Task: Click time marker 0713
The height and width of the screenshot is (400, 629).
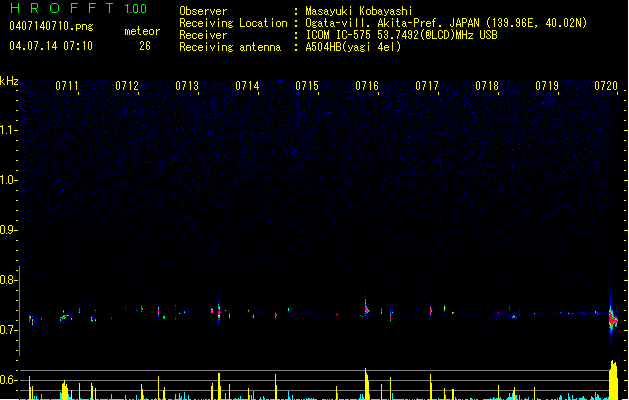Action: coord(187,86)
